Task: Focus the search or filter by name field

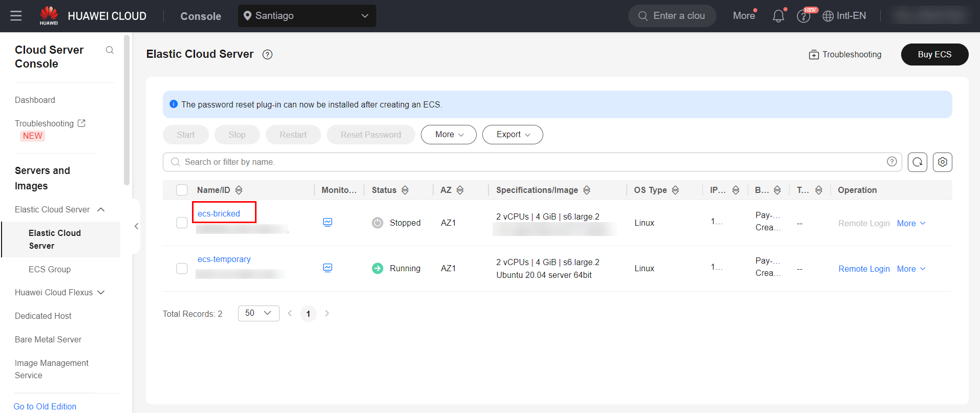Action: (527, 162)
